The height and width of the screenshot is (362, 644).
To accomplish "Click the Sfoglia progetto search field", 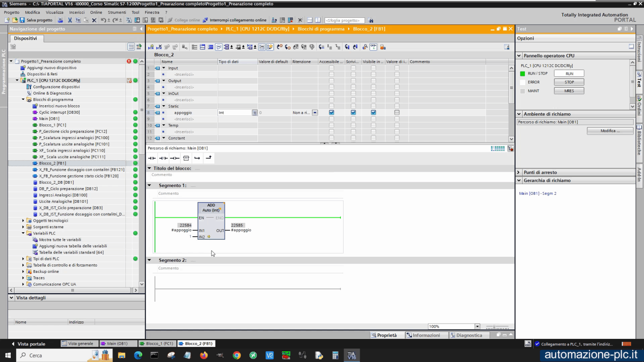I will tap(344, 20).
